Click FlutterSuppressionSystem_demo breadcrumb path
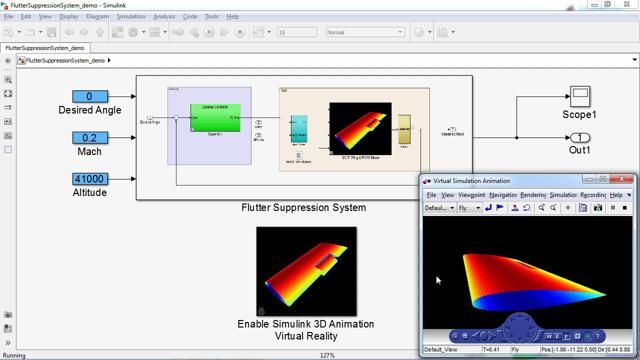640x360 pixels. click(x=65, y=60)
